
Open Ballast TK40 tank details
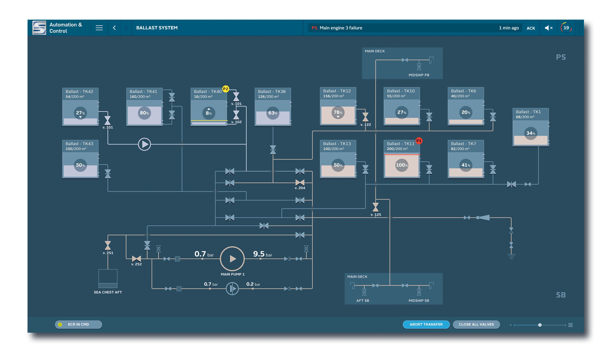pos(209,107)
